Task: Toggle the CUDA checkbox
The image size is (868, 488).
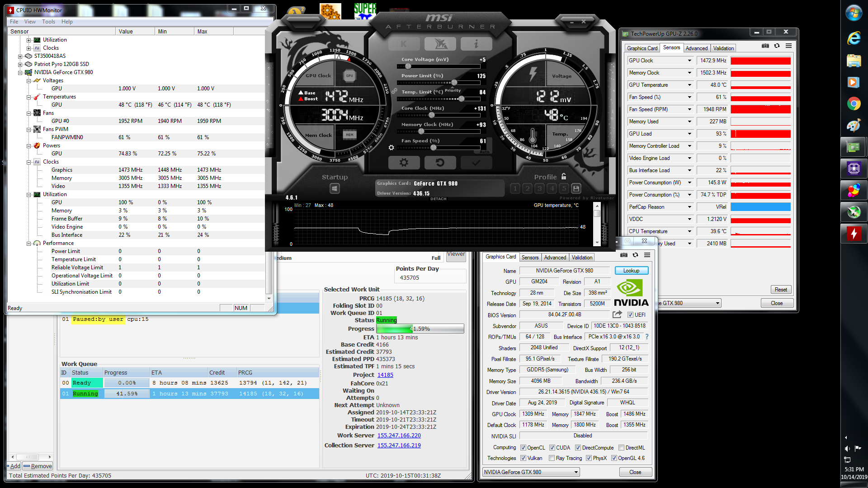Action: point(552,448)
